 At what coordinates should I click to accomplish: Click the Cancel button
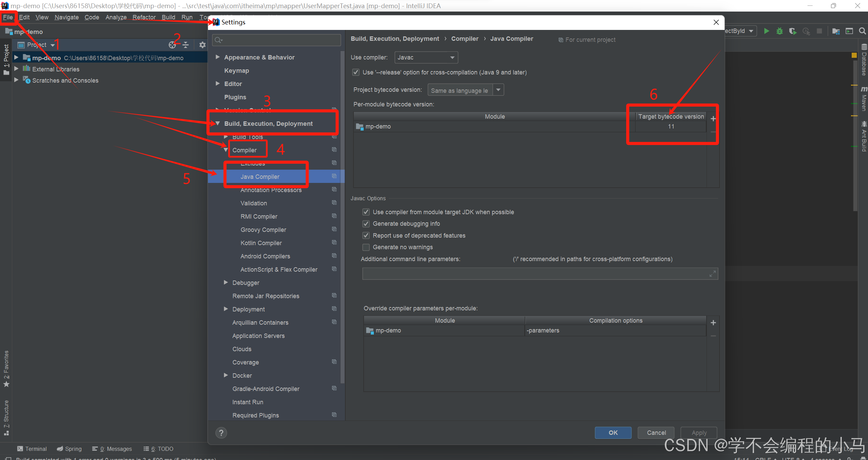[656, 432]
